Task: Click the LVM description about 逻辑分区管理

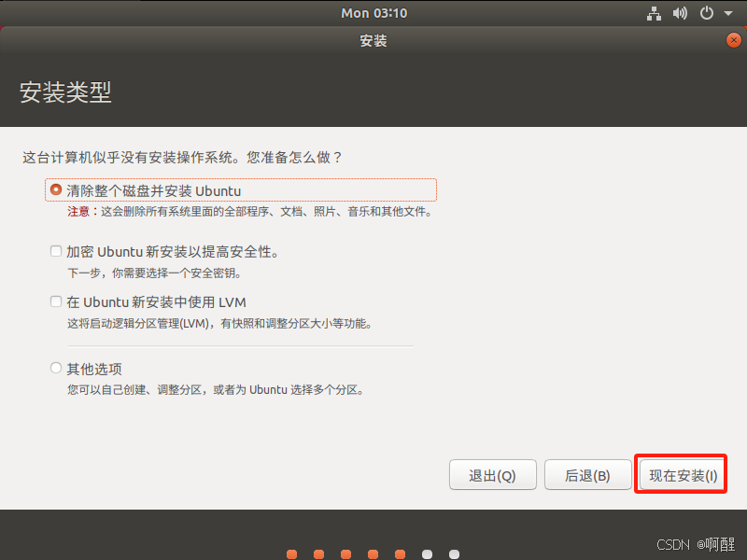Action: (219, 324)
